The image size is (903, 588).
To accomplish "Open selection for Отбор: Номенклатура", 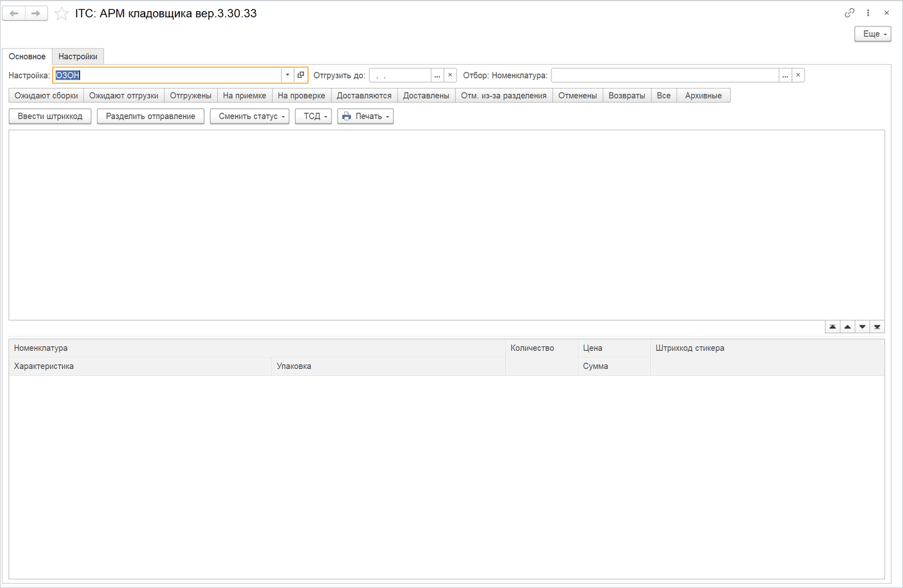I will coord(785,75).
